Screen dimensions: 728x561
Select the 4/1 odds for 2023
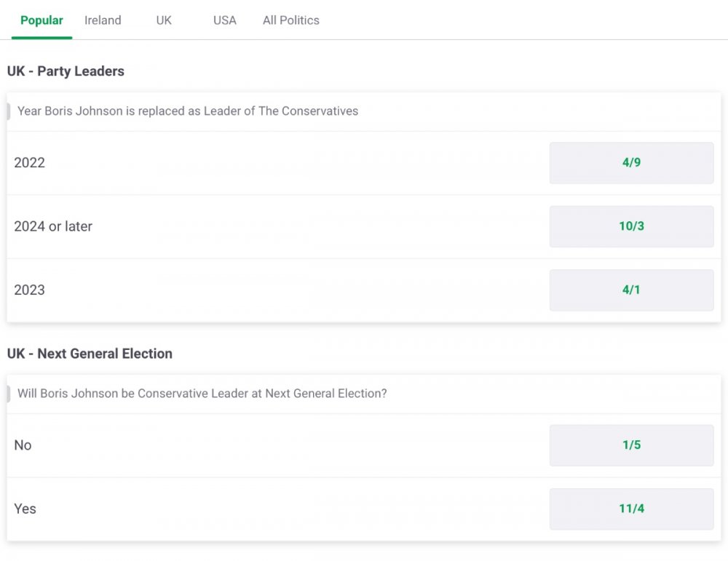click(x=631, y=290)
